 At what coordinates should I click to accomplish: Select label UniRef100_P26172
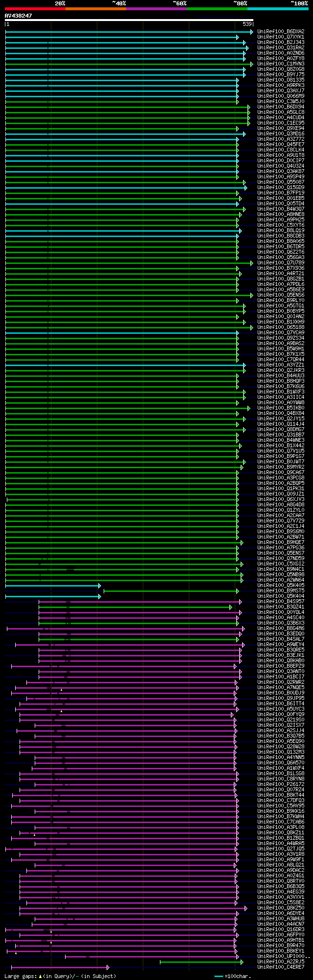coord(281,784)
